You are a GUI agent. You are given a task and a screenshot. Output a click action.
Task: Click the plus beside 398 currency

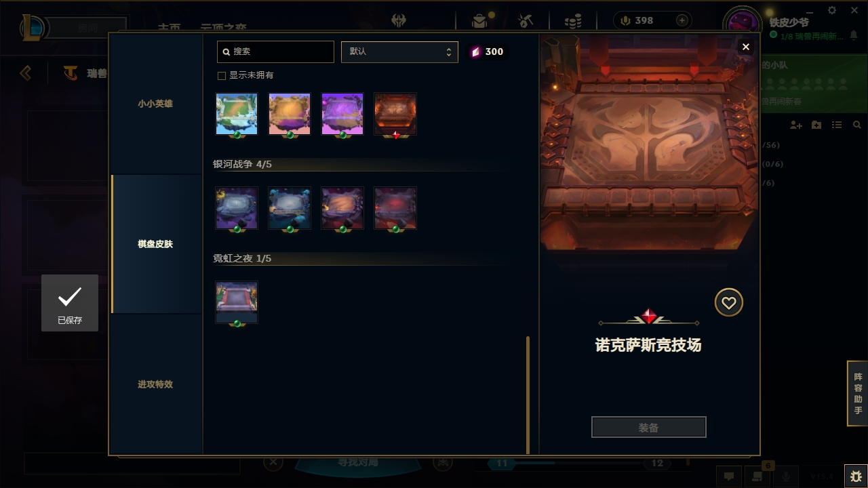682,20
